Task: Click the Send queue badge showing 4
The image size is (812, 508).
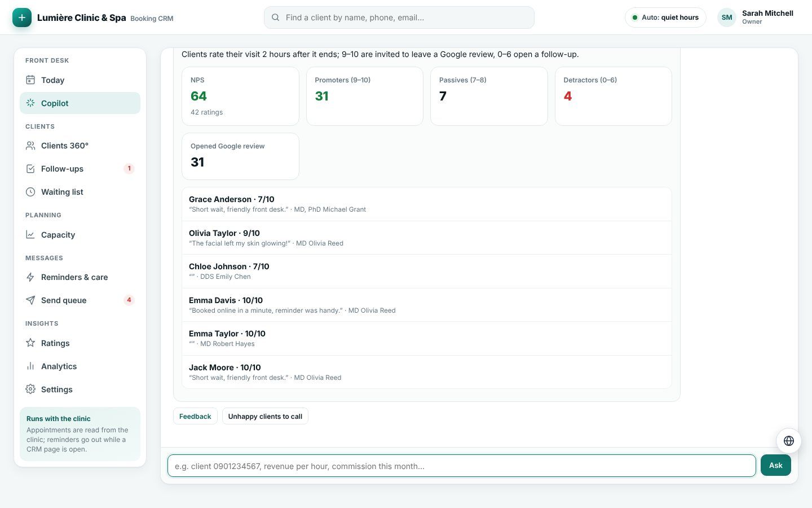Action: (x=129, y=300)
